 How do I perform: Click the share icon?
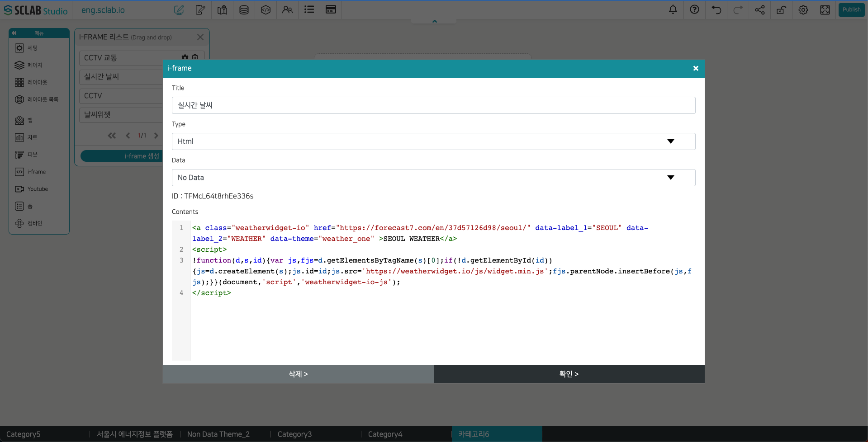tap(760, 9)
